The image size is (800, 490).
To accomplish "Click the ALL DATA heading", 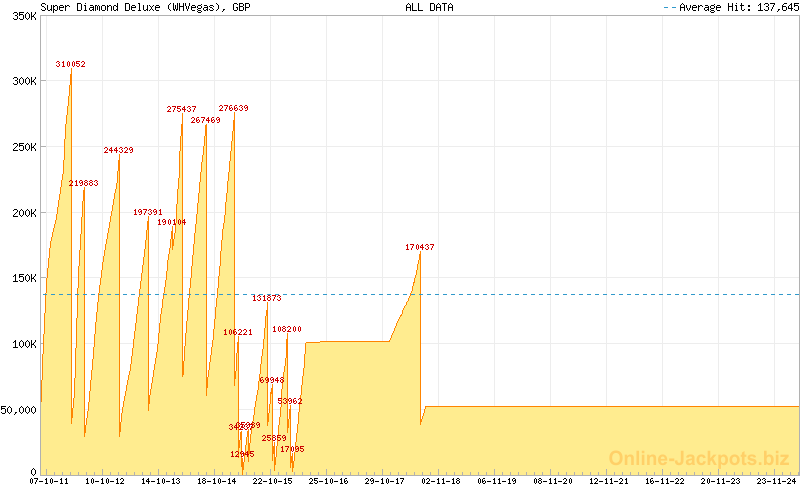I will click(428, 7).
